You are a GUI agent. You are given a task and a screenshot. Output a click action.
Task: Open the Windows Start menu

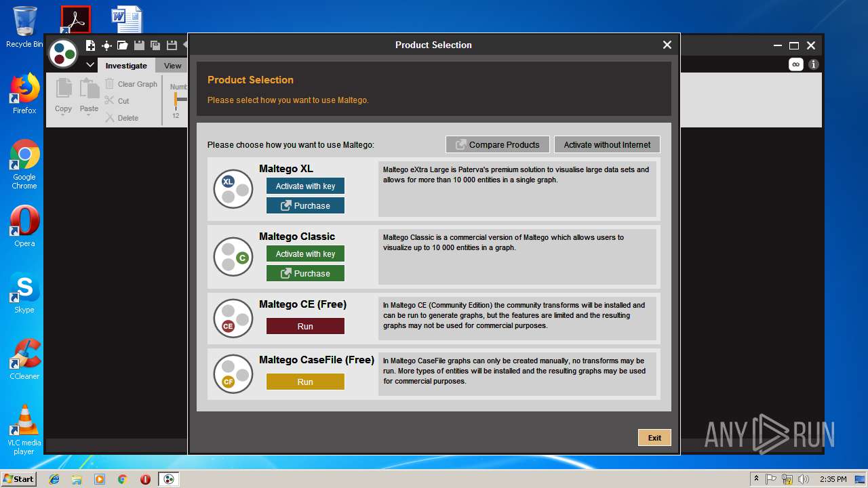(19, 479)
